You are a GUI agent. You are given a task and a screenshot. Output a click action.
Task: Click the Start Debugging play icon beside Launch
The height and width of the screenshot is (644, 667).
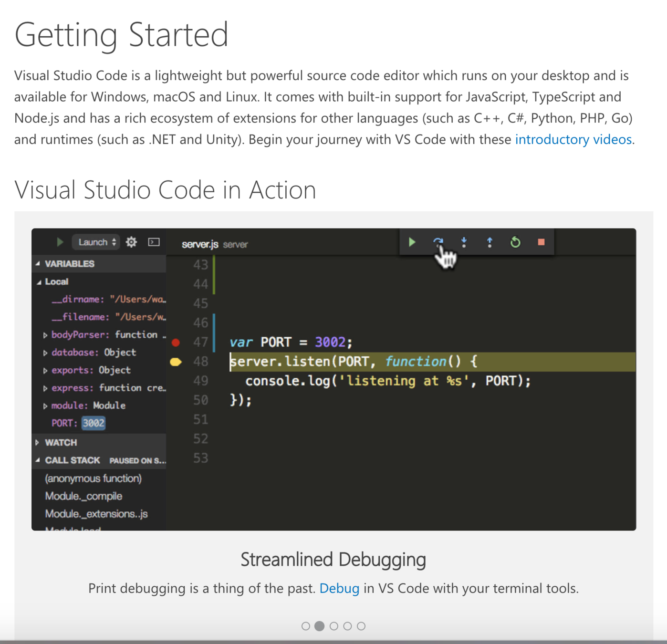pos(60,242)
